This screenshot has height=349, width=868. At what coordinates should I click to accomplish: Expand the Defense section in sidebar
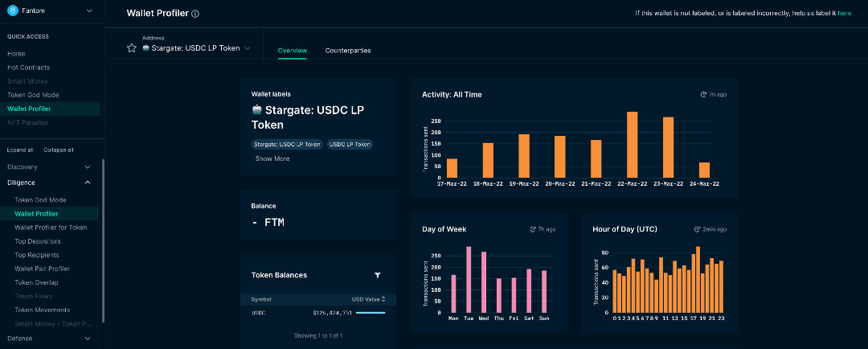pos(87,339)
